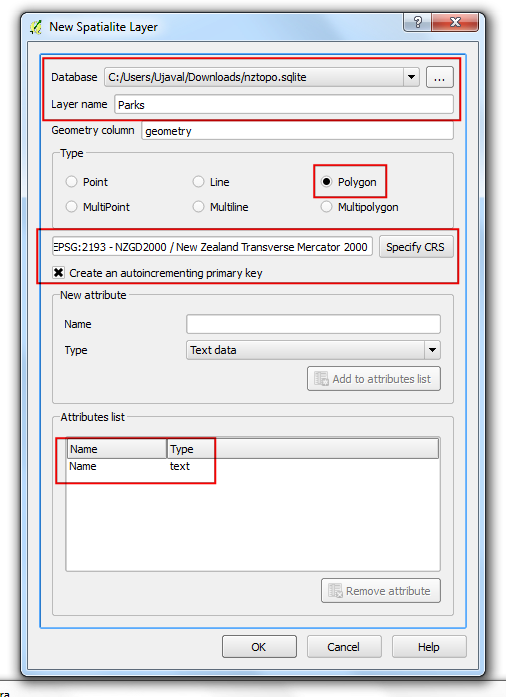Click the Cancel button

click(344, 647)
